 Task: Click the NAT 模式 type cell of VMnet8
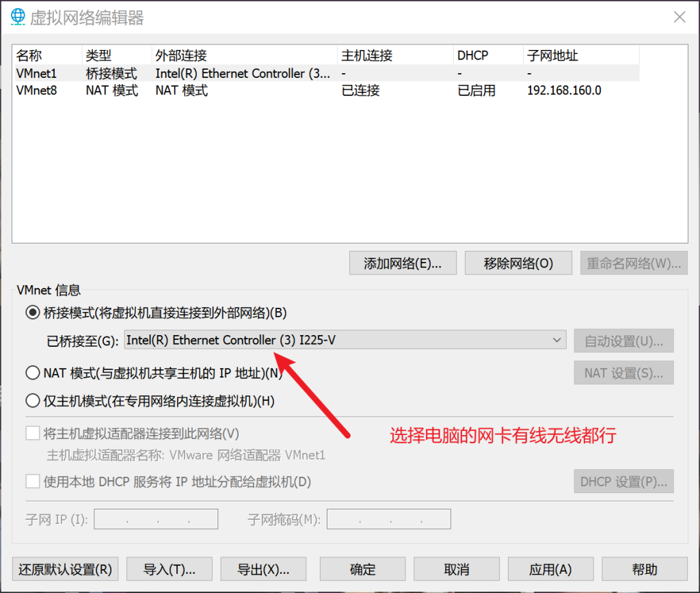(x=112, y=90)
